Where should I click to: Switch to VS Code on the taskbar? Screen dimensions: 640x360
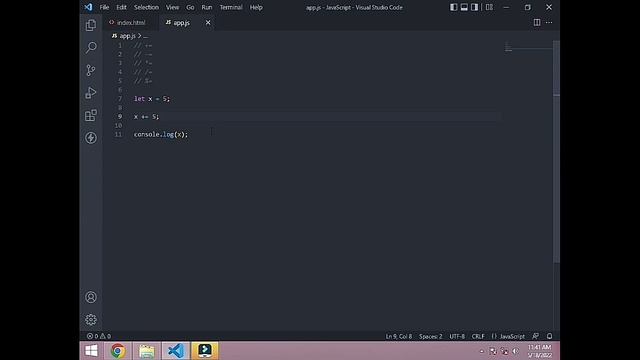point(176,351)
